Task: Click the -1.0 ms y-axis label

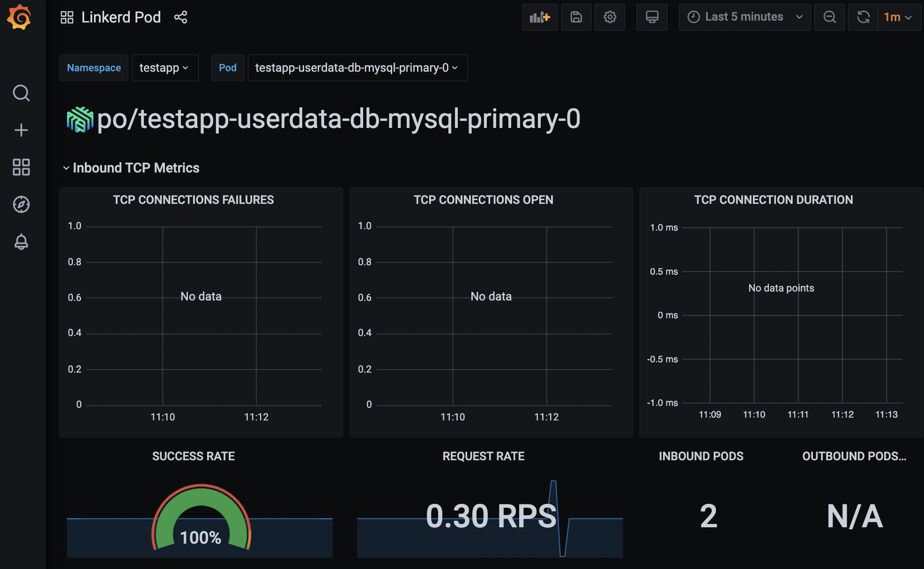Action: point(663,403)
